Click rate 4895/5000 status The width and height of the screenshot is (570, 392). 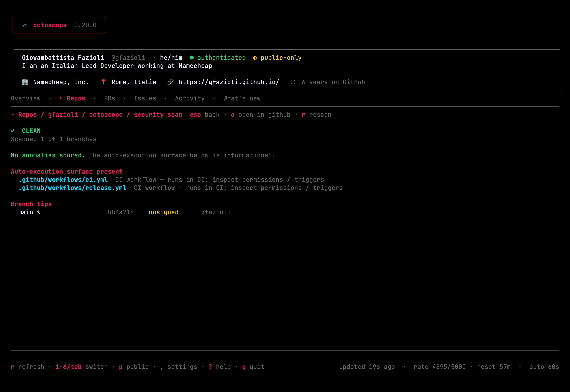pos(439,367)
